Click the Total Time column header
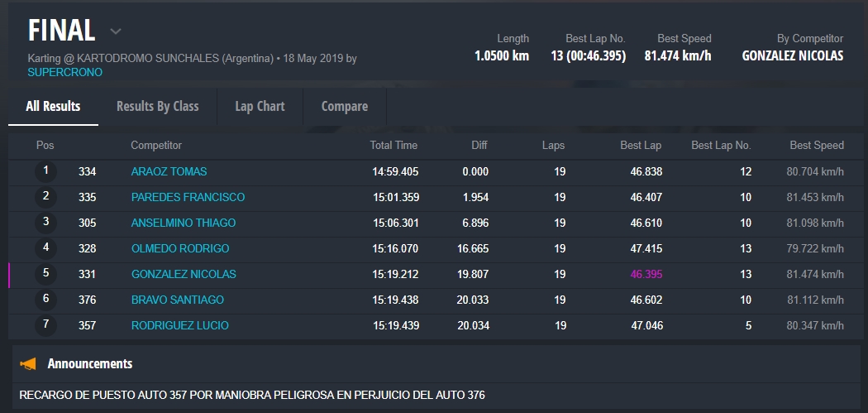Viewport: 868px width, 413px height. pos(393,145)
